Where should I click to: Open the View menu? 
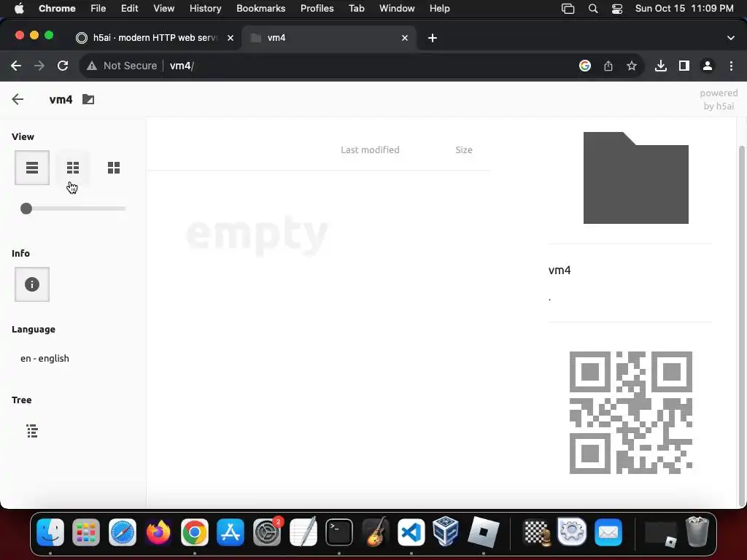[x=164, y=8]
